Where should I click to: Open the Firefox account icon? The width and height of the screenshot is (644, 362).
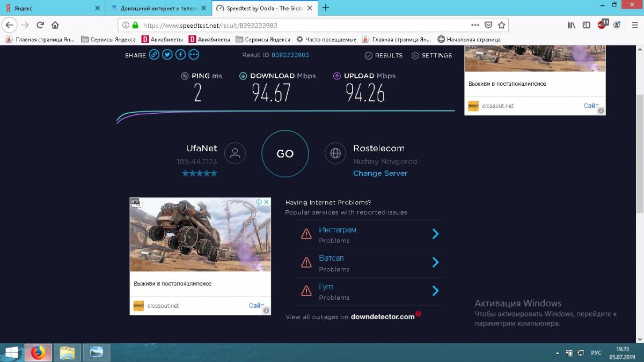[x=617, y=25]
